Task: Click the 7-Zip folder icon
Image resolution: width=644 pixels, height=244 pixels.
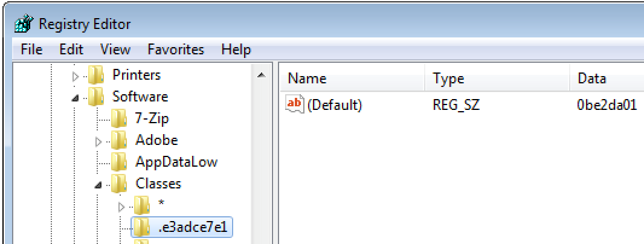Action: click(120, 119)
